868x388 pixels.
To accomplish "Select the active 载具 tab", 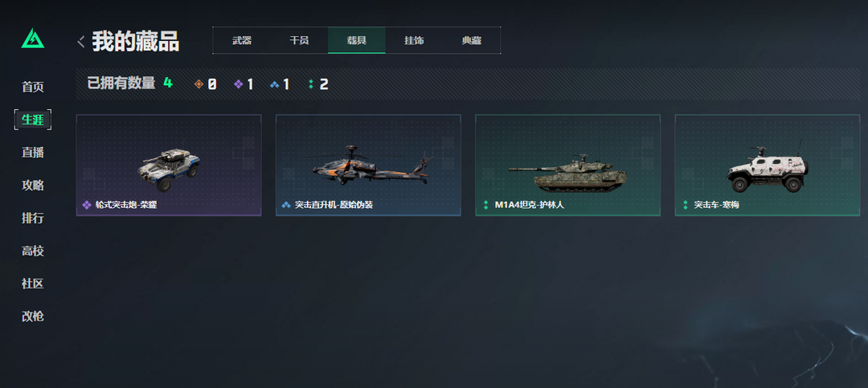I will [357, 40].
